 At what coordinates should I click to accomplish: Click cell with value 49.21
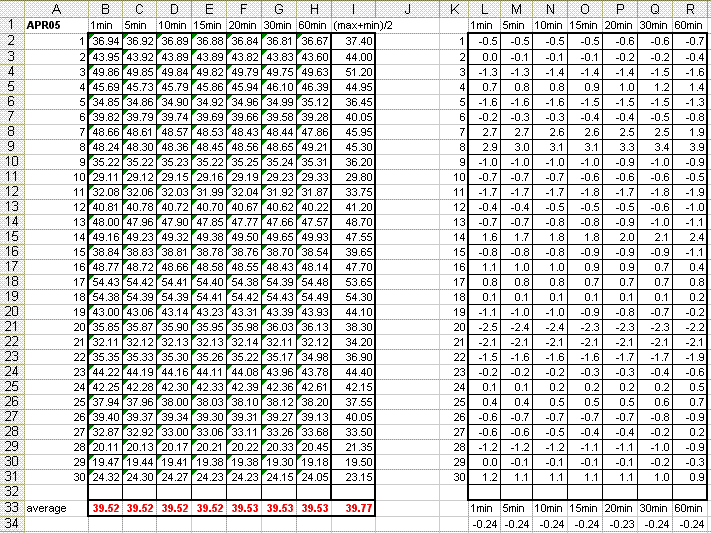pos(314,147)
